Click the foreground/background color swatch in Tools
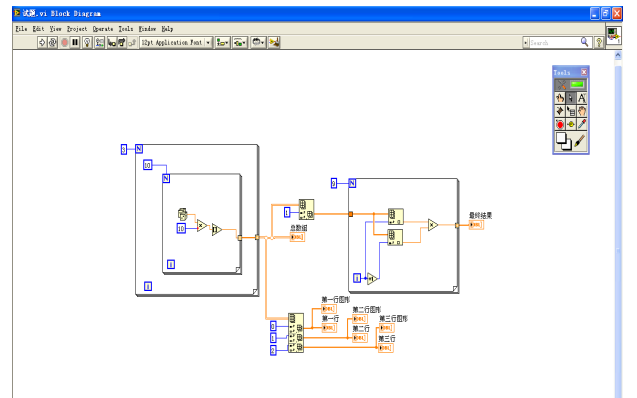The height and width of the screenshot is (398, 637). coord(563,141)
